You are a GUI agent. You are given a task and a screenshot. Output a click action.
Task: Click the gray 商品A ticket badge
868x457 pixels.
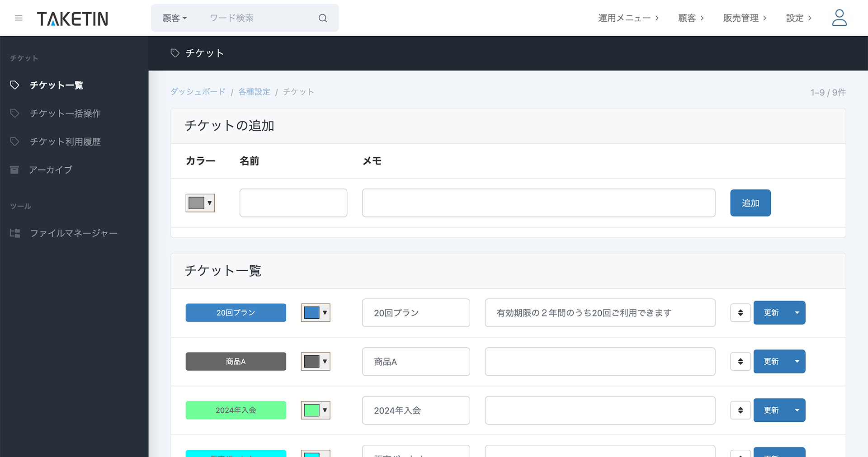pyautogui.click(x=236, y=362)
